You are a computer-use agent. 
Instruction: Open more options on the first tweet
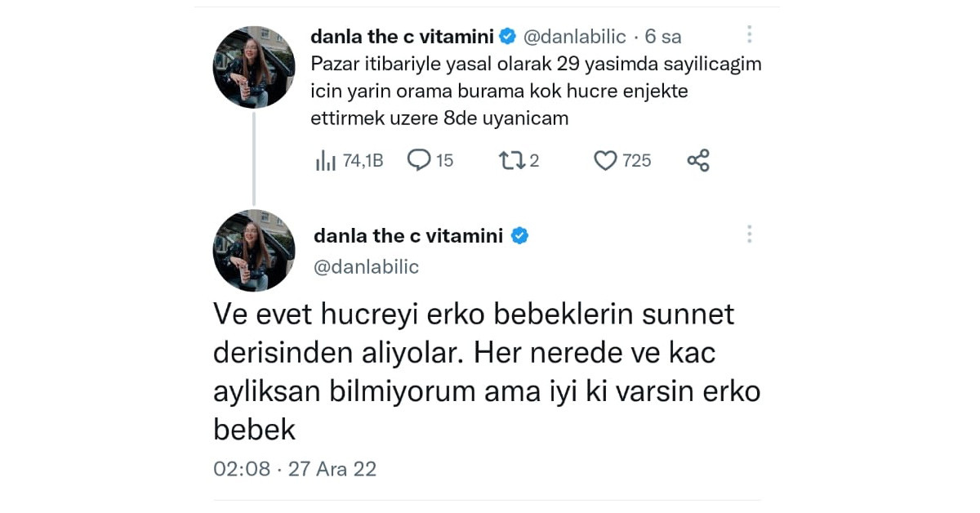[x=749, y=34]
